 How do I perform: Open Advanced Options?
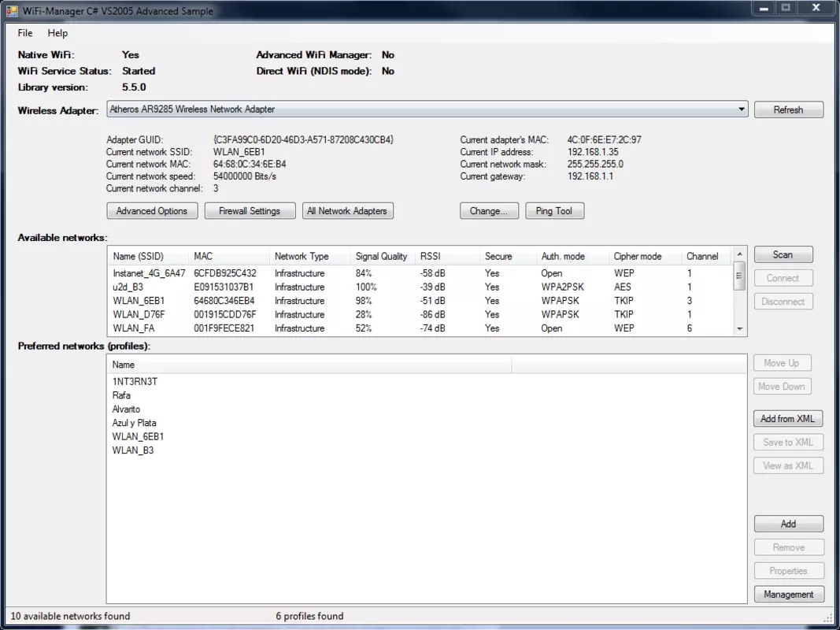point(152,211)
